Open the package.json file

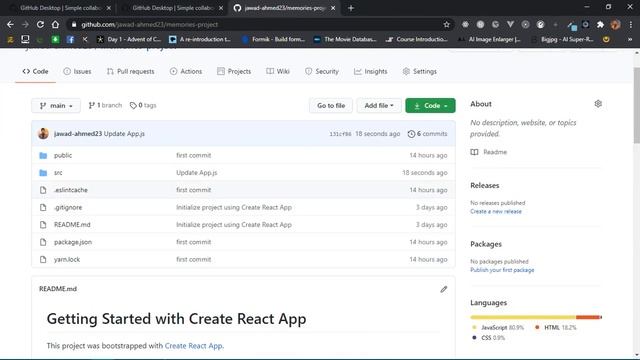pyautogui.click(x=73, y=242)
